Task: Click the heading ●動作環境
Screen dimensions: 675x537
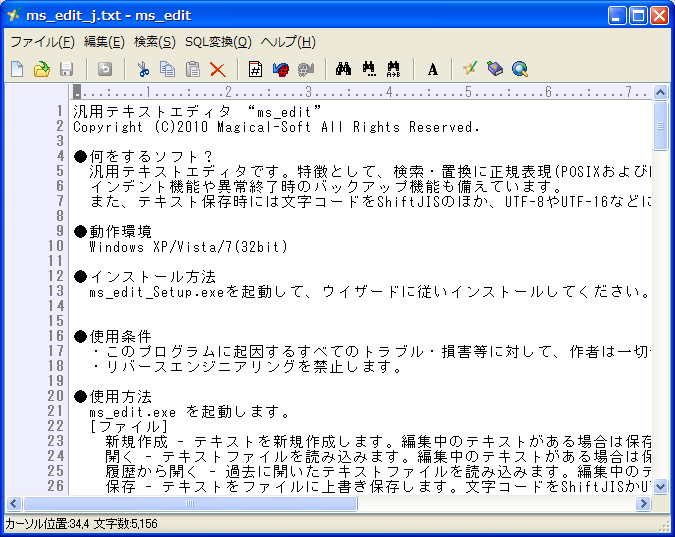Action: coord(112,232)
